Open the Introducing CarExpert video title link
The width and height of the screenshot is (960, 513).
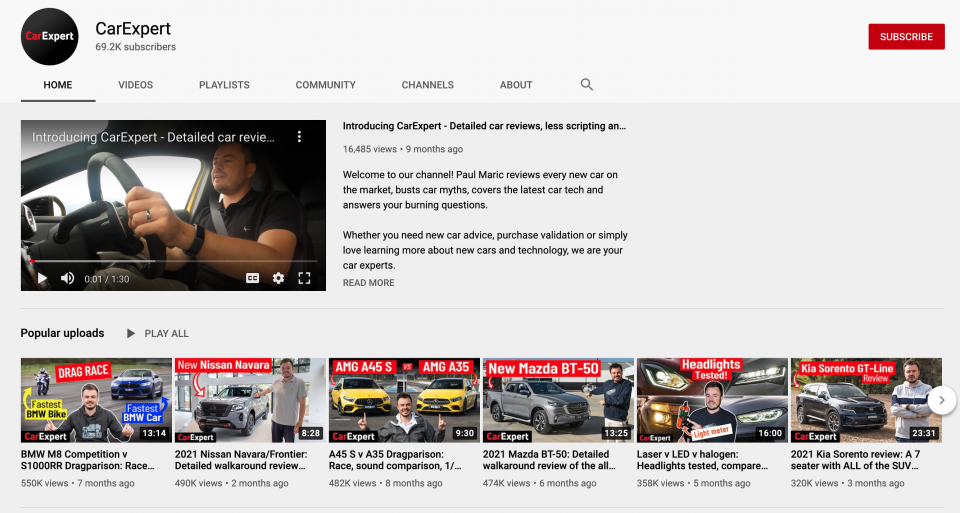pos(484,126)
